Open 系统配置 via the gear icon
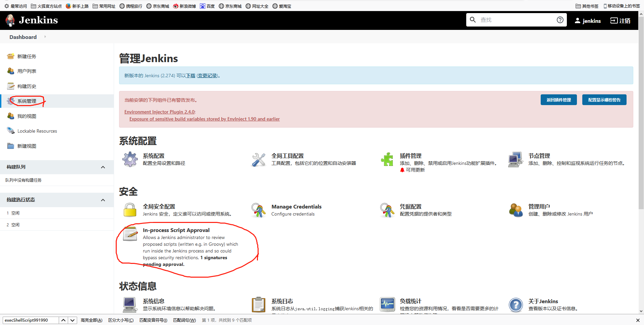The width and height of the screenshot is (644, 325). pos(130,159)
